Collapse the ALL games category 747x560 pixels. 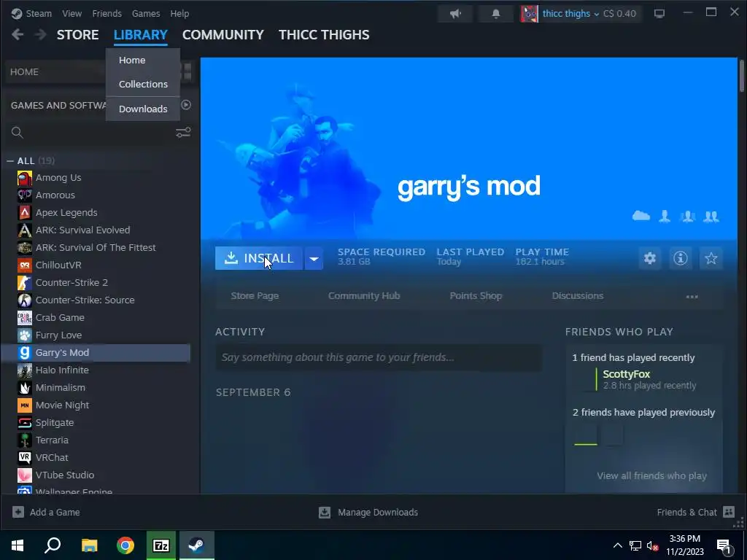coord(10,161)
